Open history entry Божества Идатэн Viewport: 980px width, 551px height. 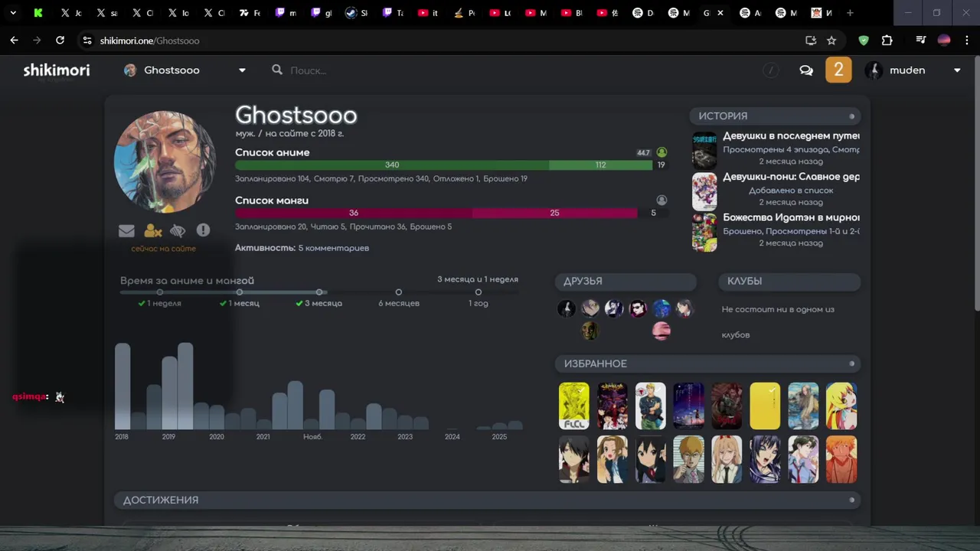coord(791,217)
